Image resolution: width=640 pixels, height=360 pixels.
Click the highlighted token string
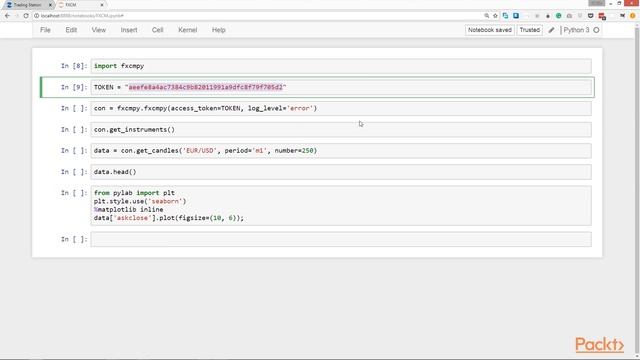(205, 87)
